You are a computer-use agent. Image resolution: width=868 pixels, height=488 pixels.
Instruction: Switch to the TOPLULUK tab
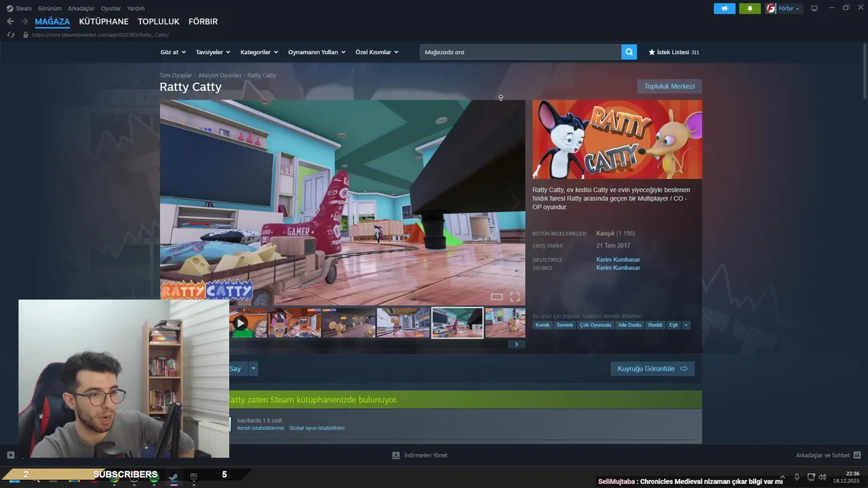click(x=159, y=22)
